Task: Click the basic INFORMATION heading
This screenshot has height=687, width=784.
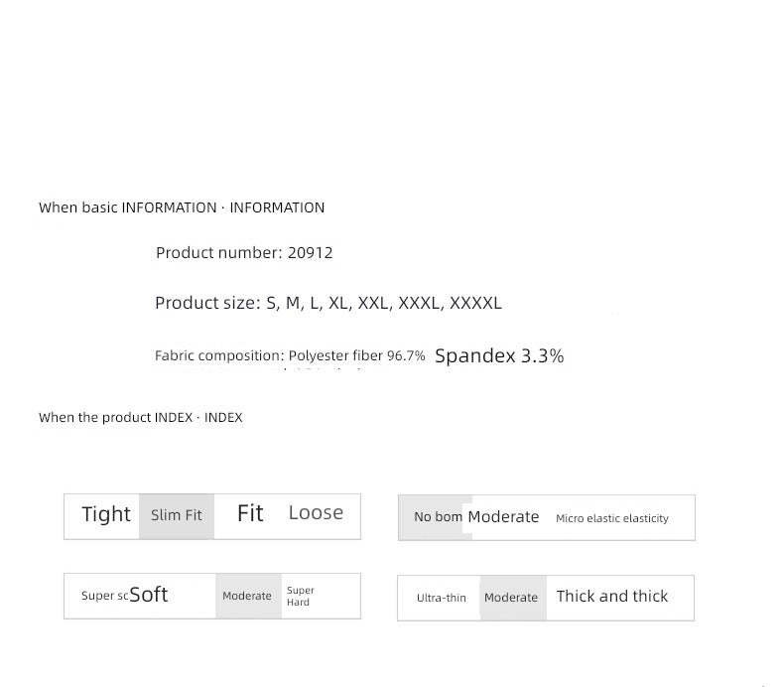Action: pyautogui.click(x=182, y=207)
